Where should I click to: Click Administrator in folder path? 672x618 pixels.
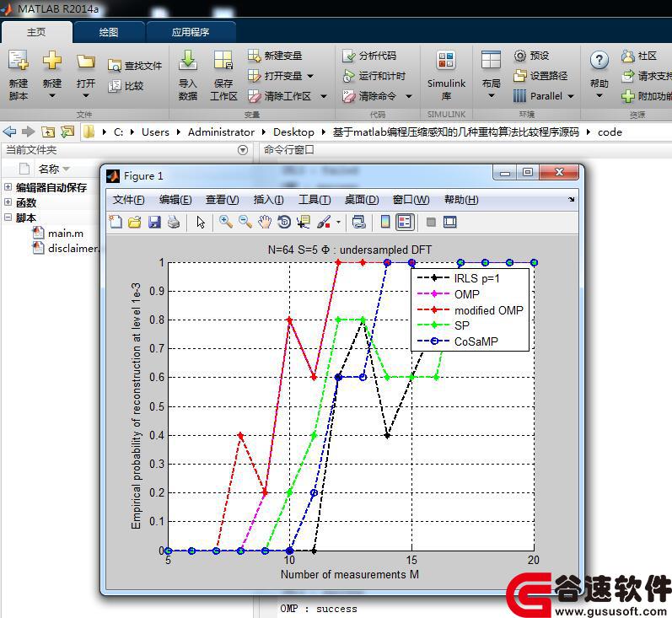tap(221, 132)
